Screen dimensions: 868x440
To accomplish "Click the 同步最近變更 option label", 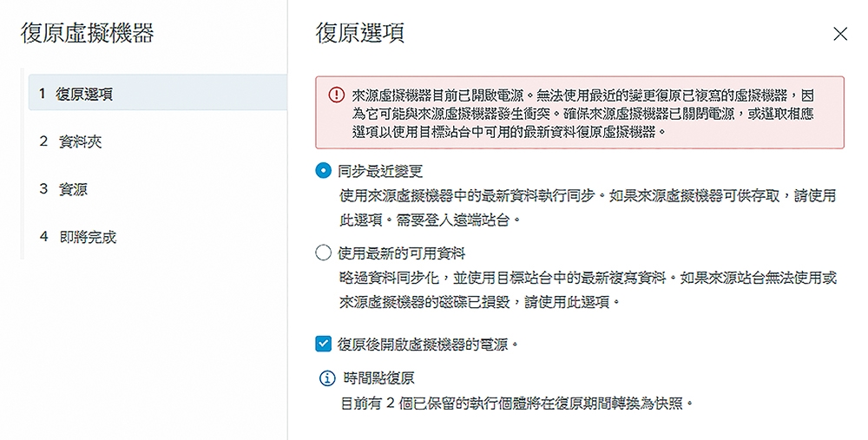I will click(380, 171).
